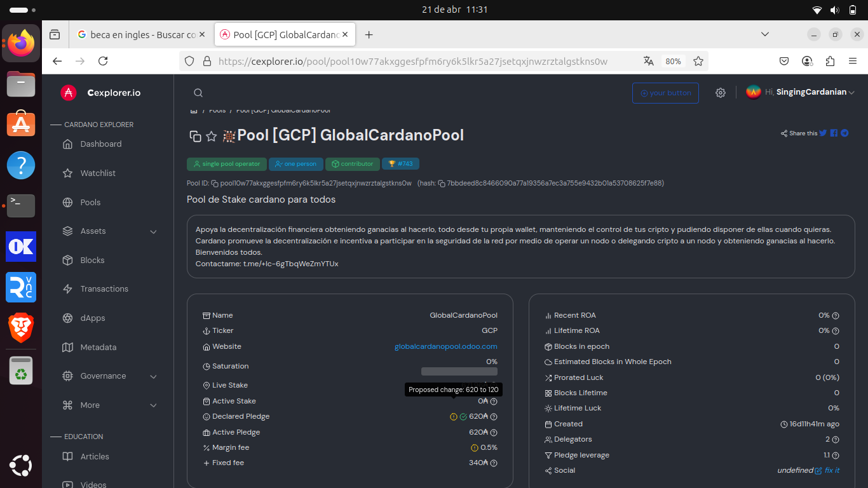This screenshot has width=868, height=488.
Task: Open the 80% page zoom indicator
Action: [x=673, y=61]
